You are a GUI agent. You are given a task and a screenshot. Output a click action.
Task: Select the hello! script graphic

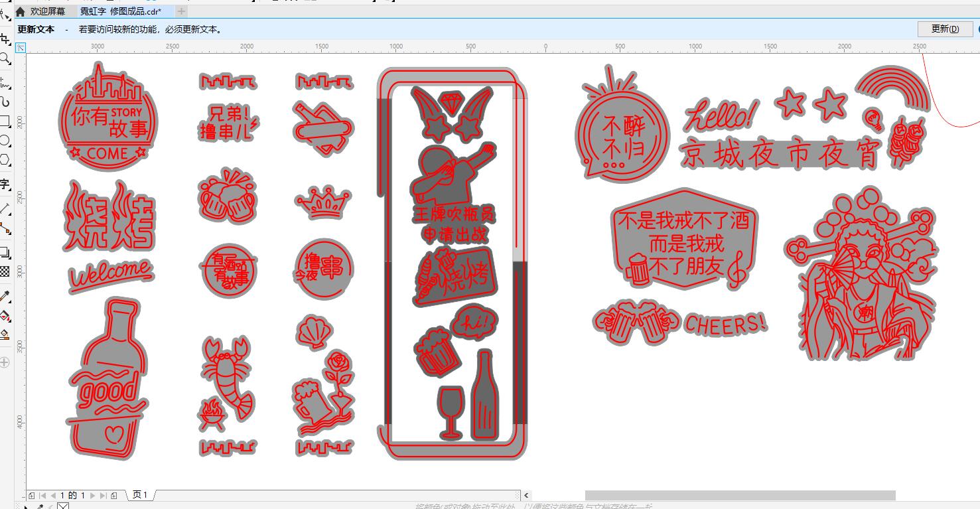coord(721,115)
